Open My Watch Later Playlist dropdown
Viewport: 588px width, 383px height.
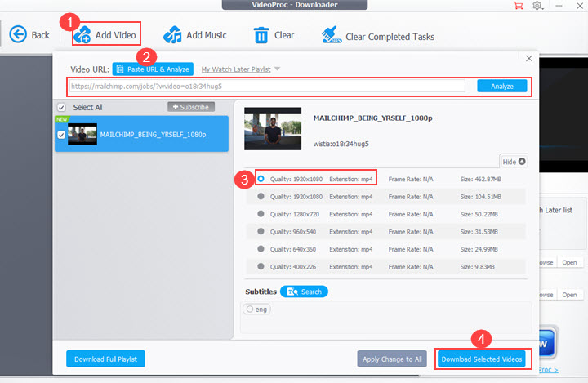[x=240, y=69]
